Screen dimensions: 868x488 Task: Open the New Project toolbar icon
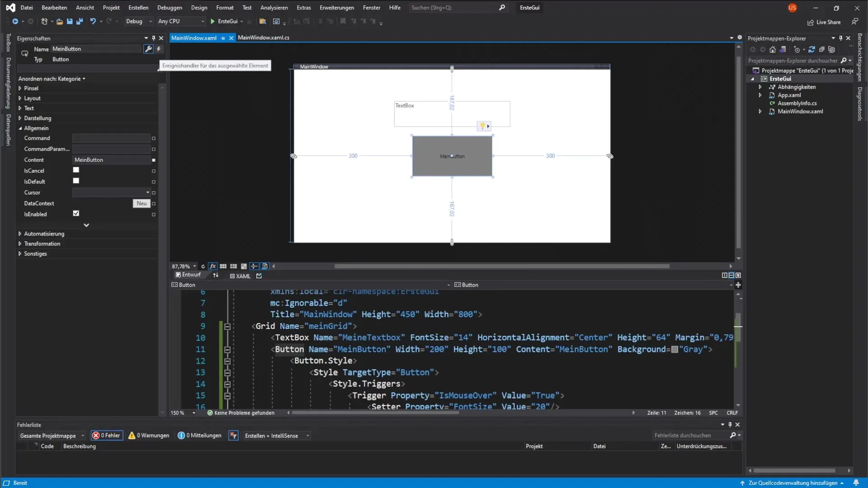[44, 21]
